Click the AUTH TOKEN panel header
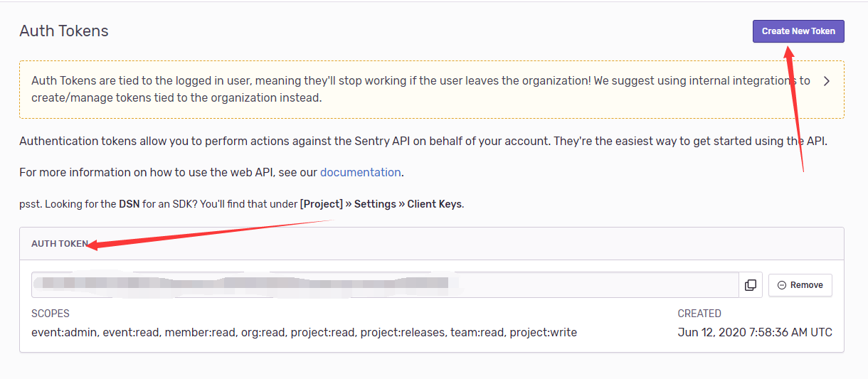The width and height of the screenshot is (868, 379). pyautogui.click(x=60, y=244)
